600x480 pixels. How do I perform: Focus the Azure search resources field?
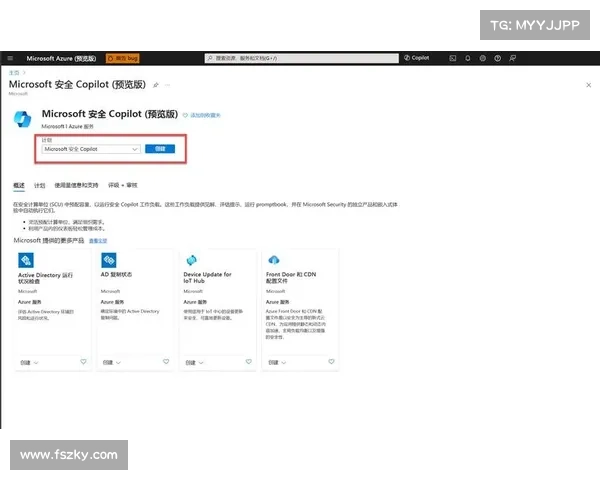tap(302, 58)
